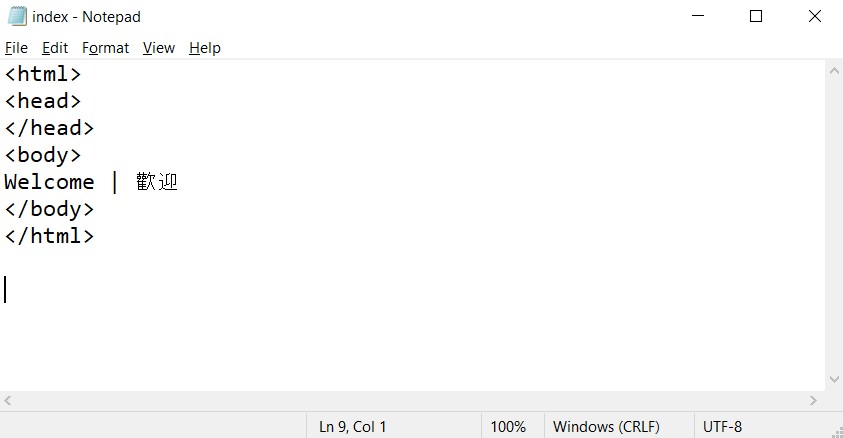Image resolution: width=843 pixels, height=438 pixels.
Task: Click the vertical scrollbar up arrow
Action: point(834,71)
